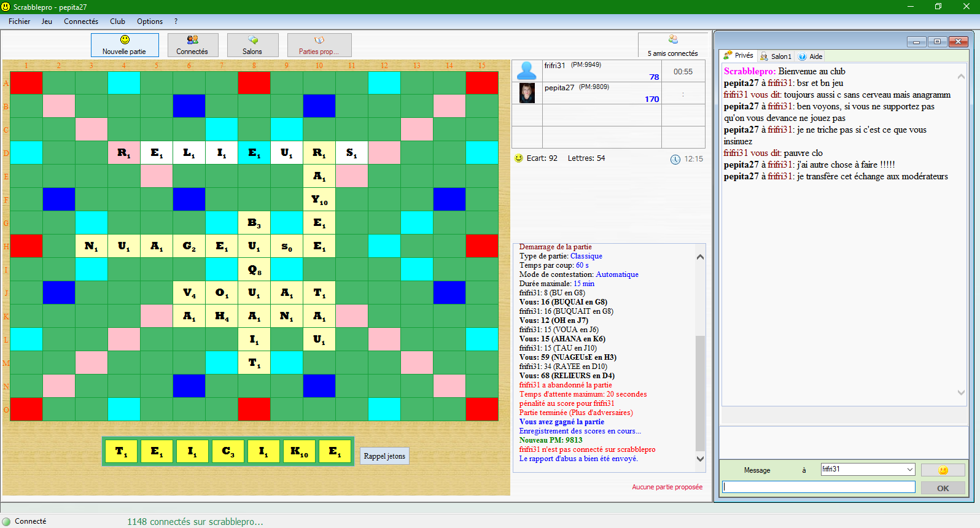Send chat message with OK button

click(x=943, y=488)
